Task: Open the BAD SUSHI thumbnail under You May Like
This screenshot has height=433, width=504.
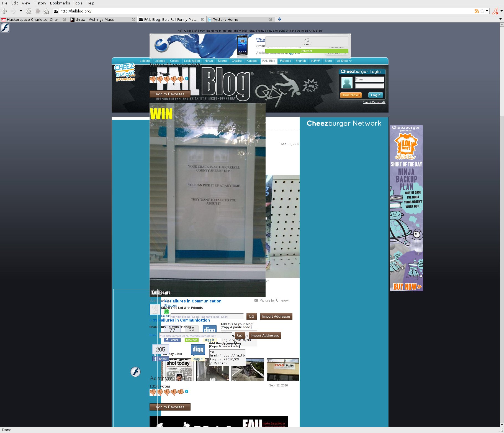Action: tap(283, 370)
